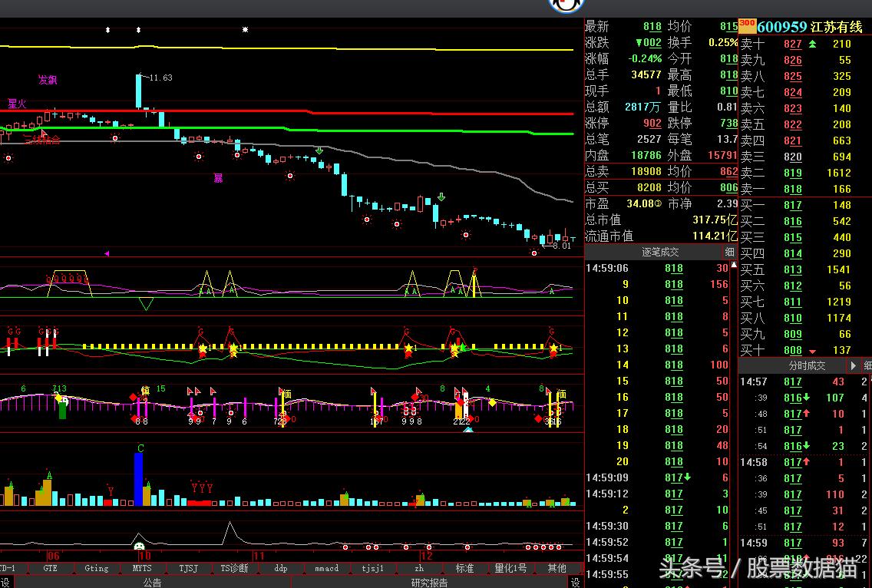Switch to the Gting indicator tab
This screenshot has height=588, width=872.
96,568
